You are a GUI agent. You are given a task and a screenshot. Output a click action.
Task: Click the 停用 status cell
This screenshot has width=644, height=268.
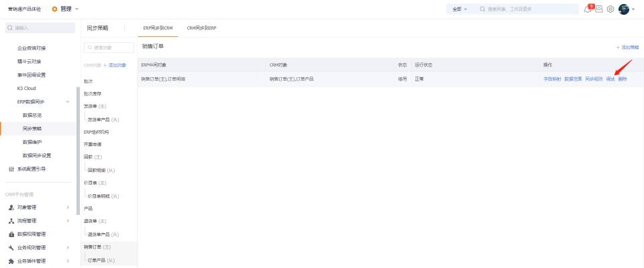[x=402, y=79]
